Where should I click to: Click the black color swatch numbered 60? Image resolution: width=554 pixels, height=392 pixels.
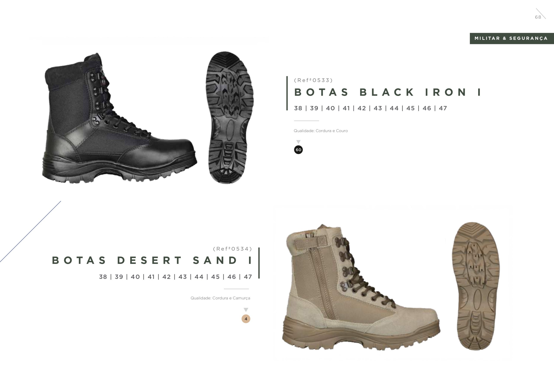tap(298, 150)
